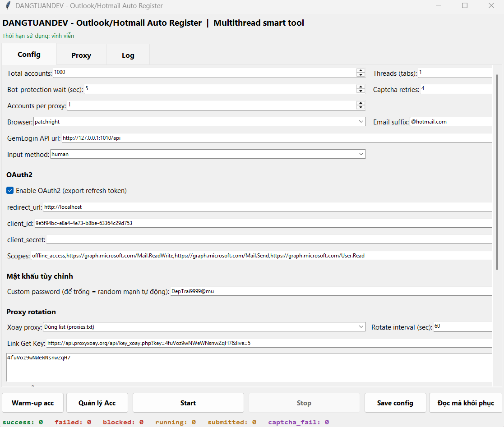The width and height of the screenshot is (504, 427).
Task: Decrease Total accounts with the down arrow
Action: point(361,75)
